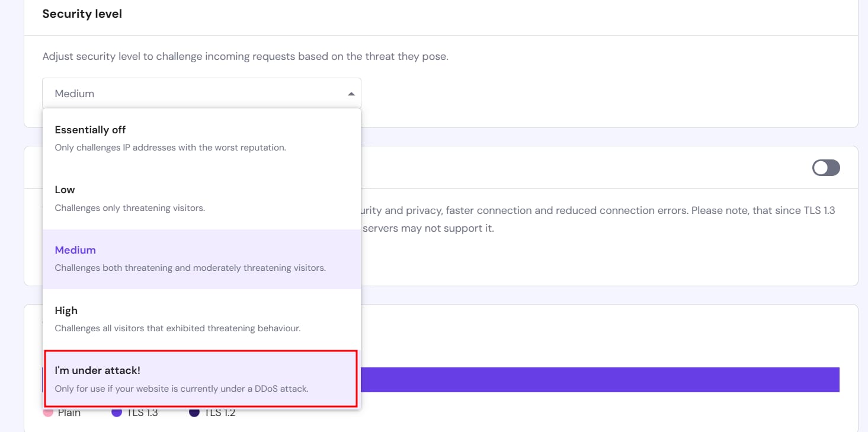
Task: Click the dark navy TLS 1.2 legend dot
Action: [x=194, y=412]
